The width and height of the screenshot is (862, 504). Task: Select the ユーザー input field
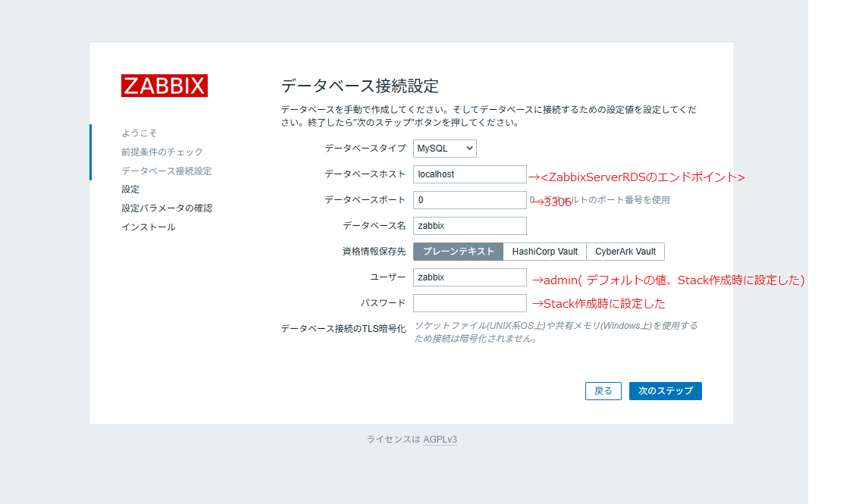point(469,277)
